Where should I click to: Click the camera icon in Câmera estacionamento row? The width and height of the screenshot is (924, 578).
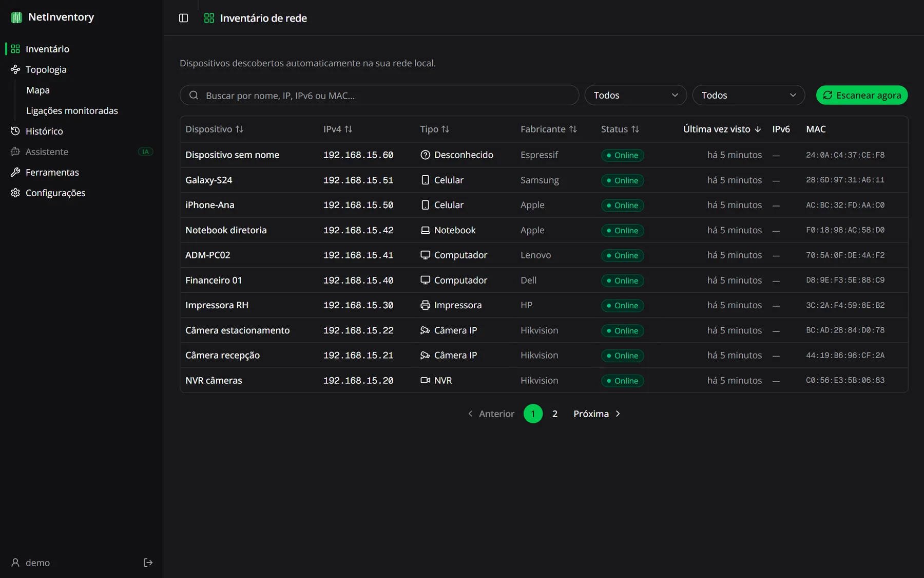425,330
